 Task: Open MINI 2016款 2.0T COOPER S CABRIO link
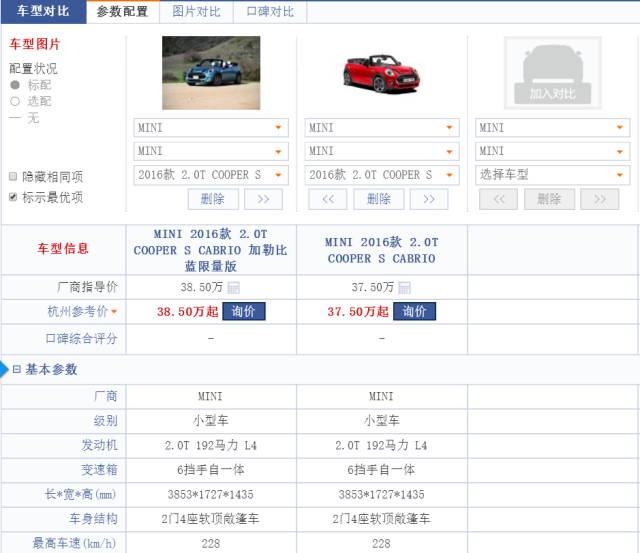[382, 250]
